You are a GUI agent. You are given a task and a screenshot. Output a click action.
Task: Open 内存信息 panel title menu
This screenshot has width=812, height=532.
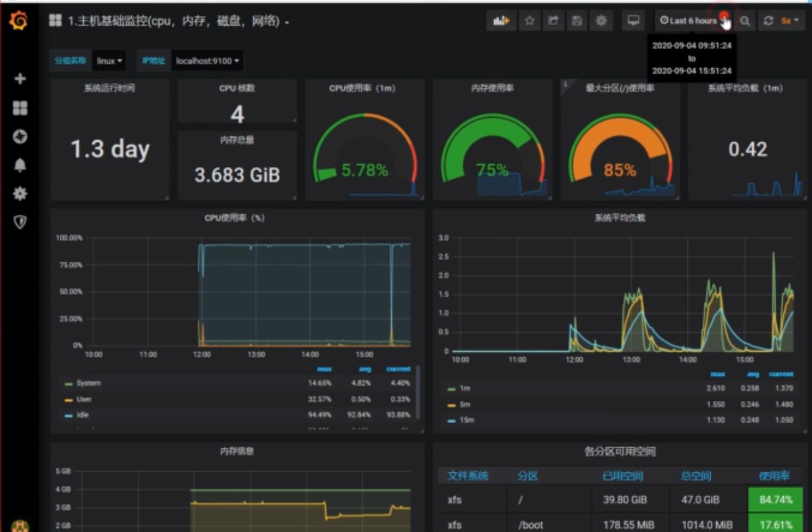pyautogui.click(x=237, y=451)
